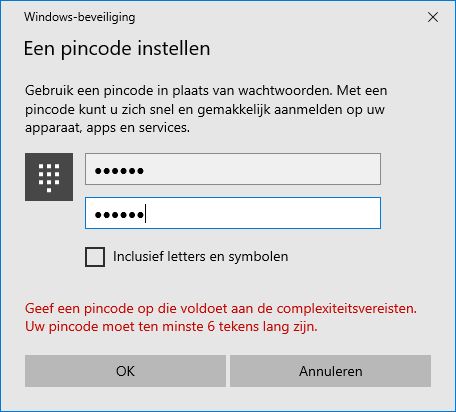Screen dimensions: 456x412
Task: Close the Windows-beveiliging dialog with X
Action: [433, 17]
